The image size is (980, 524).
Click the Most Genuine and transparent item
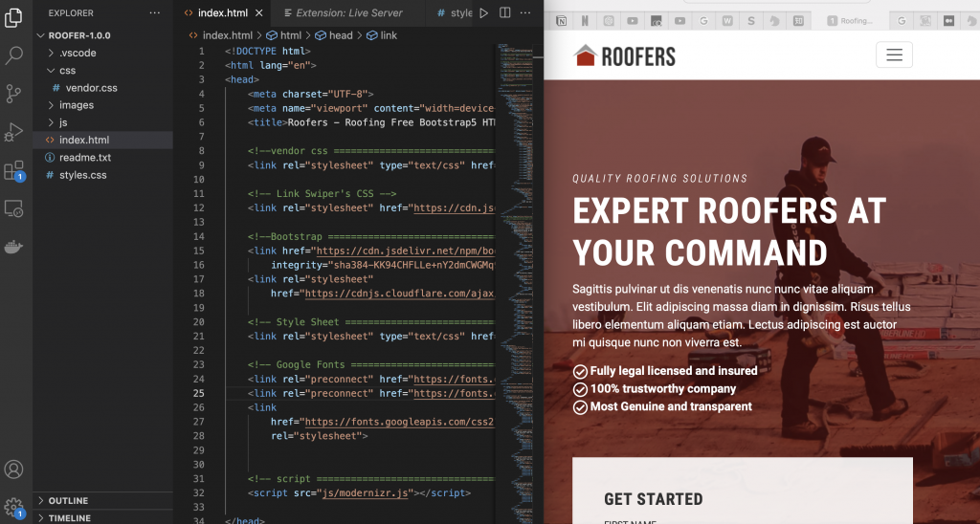(x=662, y=406)
